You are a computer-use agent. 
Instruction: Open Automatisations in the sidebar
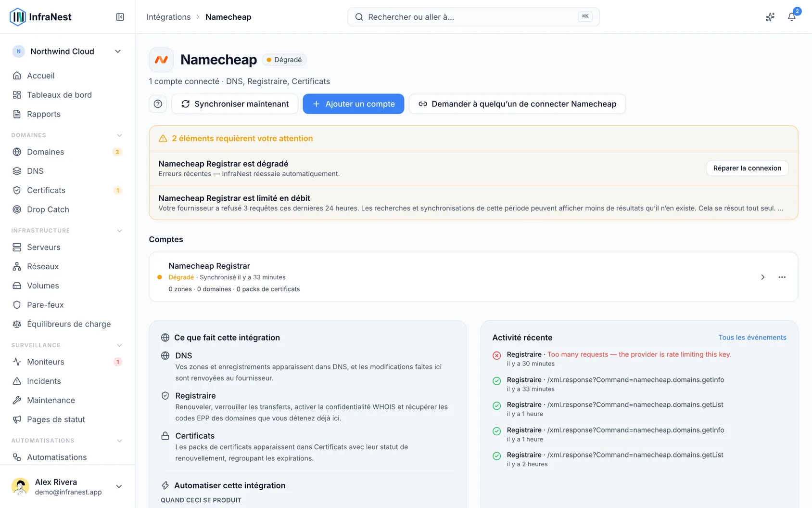pyautogui.click(x=67, y=457)
